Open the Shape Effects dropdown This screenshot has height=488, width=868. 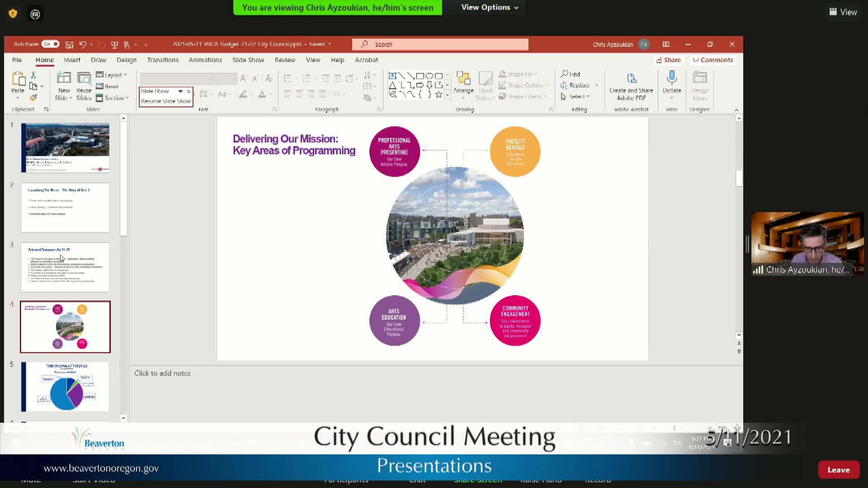[523, 96]
